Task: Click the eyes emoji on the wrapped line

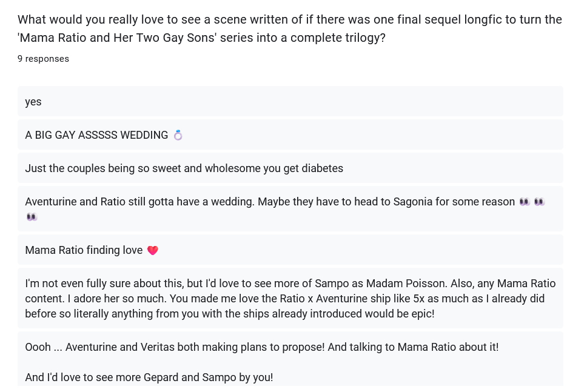Action: (32, 216)
